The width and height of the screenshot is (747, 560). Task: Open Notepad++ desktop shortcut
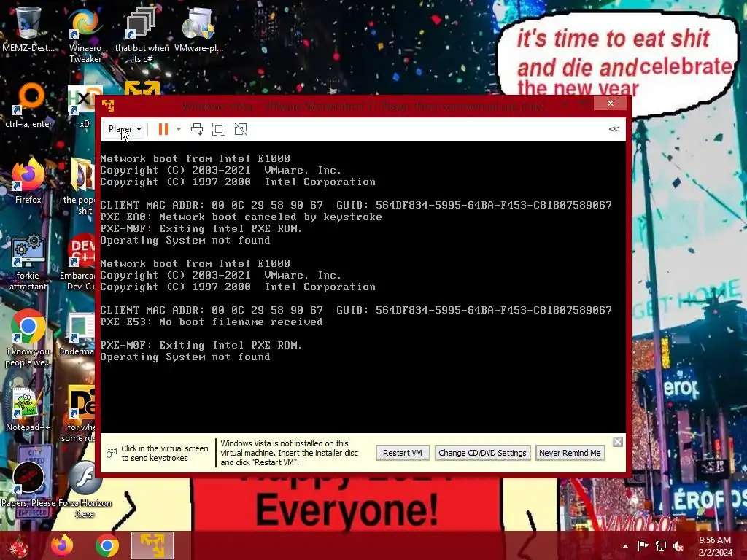[28, 408]
